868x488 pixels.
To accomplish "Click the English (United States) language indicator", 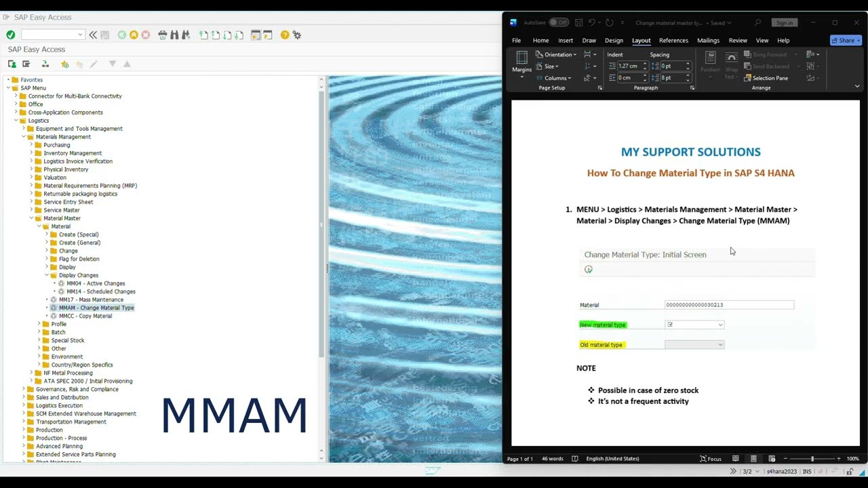I will [612, 459].
